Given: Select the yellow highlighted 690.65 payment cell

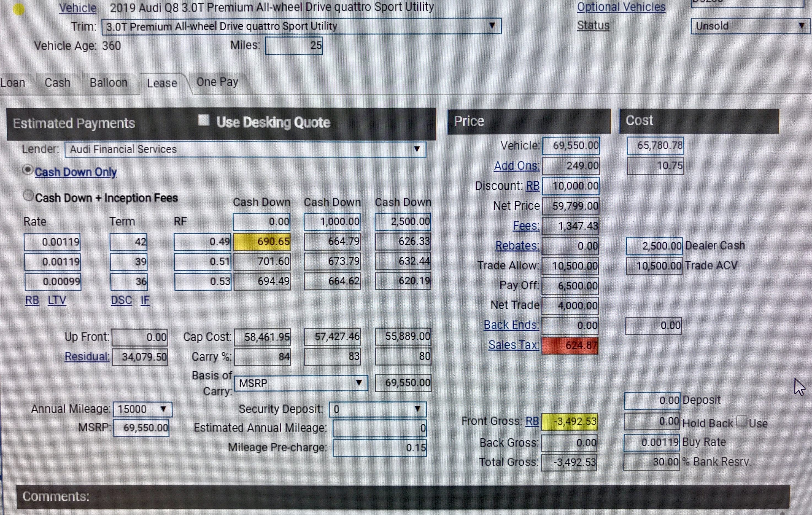Looking at the screenshot, I should 262,242.
